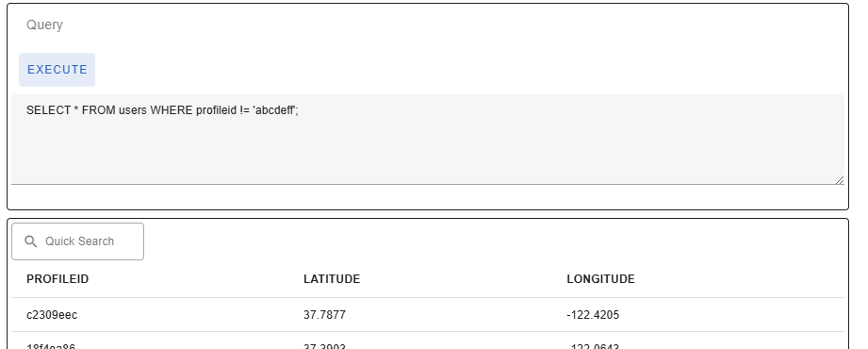Click profileid in the query text
The width and height of the screenshot is (868, 349).
tap(217, 110)
